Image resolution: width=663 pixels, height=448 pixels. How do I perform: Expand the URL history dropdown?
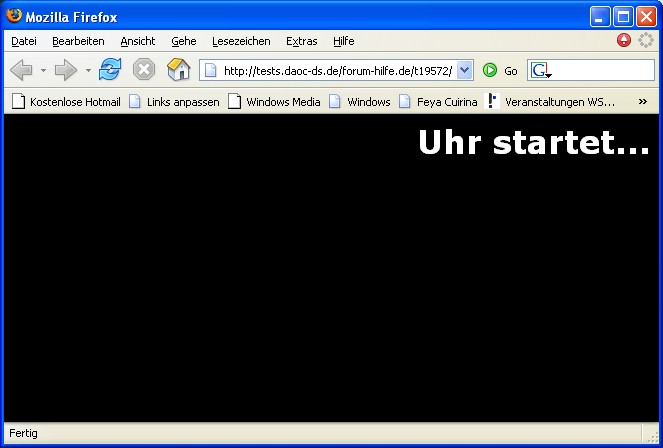coord(464,71)
